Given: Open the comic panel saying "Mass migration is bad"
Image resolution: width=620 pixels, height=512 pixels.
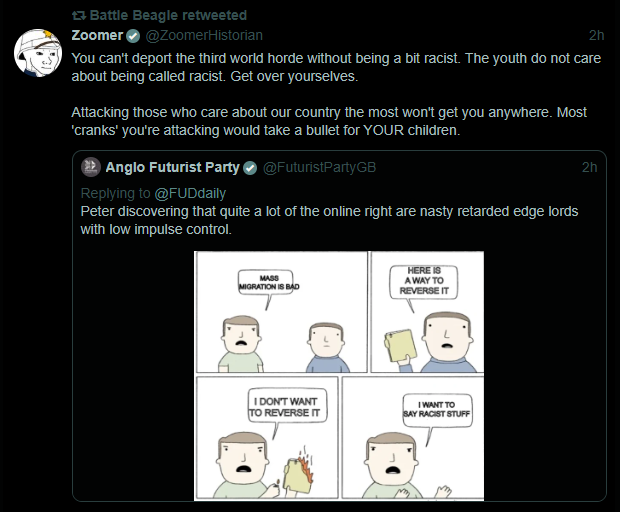Looking at the screenshot, I should click(279, 311).
